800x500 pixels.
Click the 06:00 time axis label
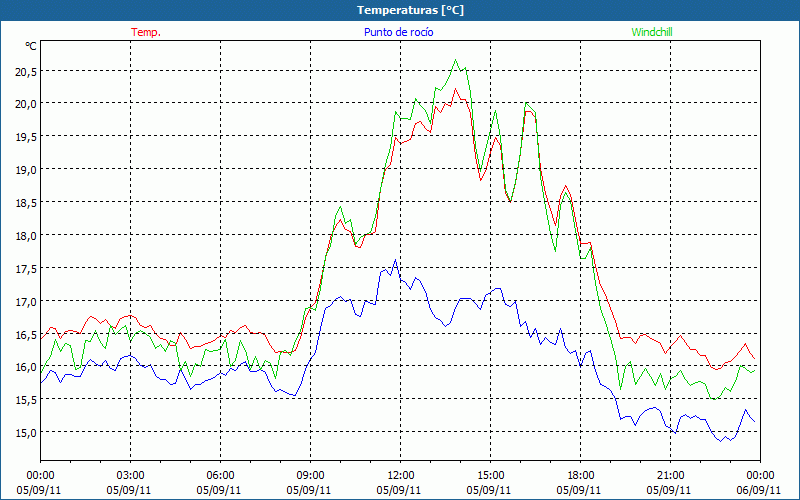(x=220, y=476)
